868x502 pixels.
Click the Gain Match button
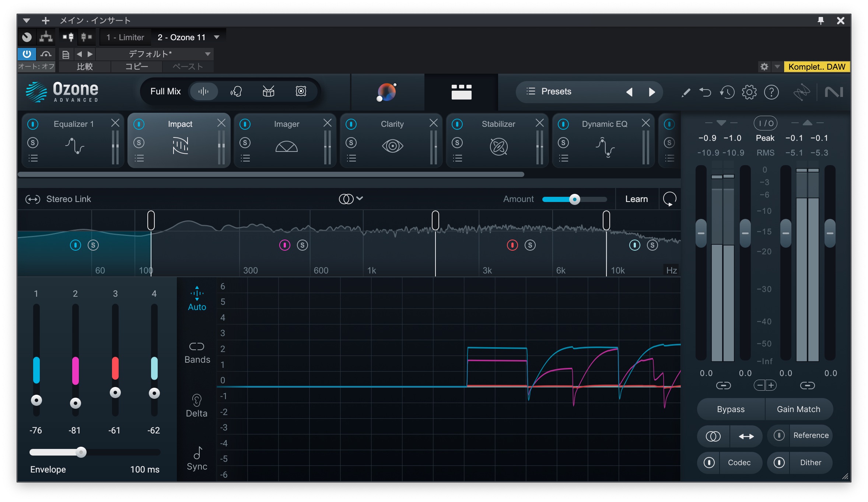coord(798,409)
